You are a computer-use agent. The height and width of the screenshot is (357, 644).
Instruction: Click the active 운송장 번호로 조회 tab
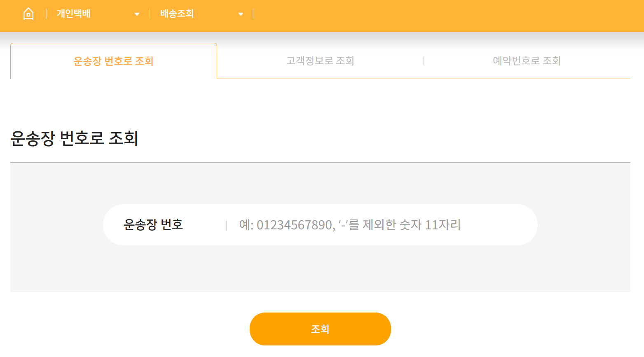click(113, 61)
